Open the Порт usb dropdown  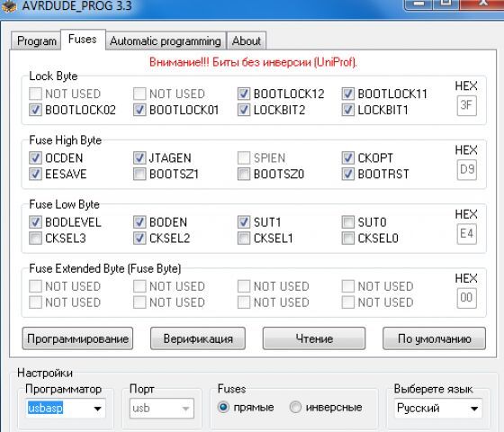point(162,409)
